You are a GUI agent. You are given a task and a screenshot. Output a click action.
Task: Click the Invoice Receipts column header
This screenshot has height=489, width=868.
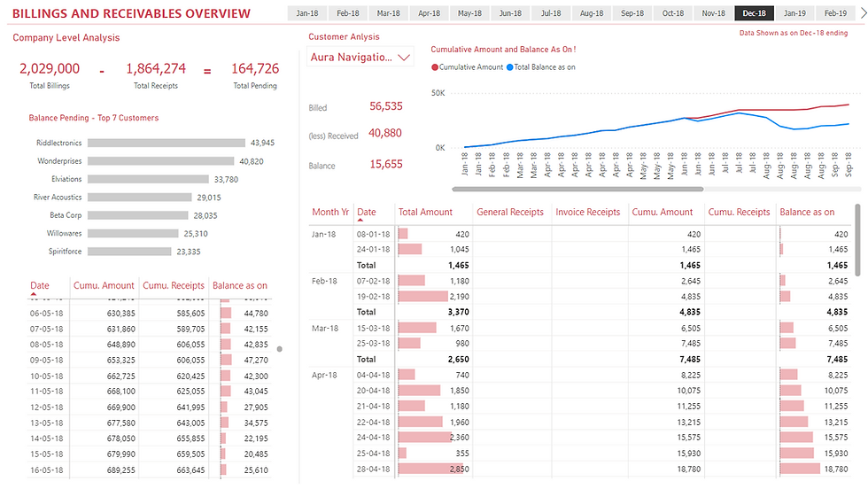[587, 212]
